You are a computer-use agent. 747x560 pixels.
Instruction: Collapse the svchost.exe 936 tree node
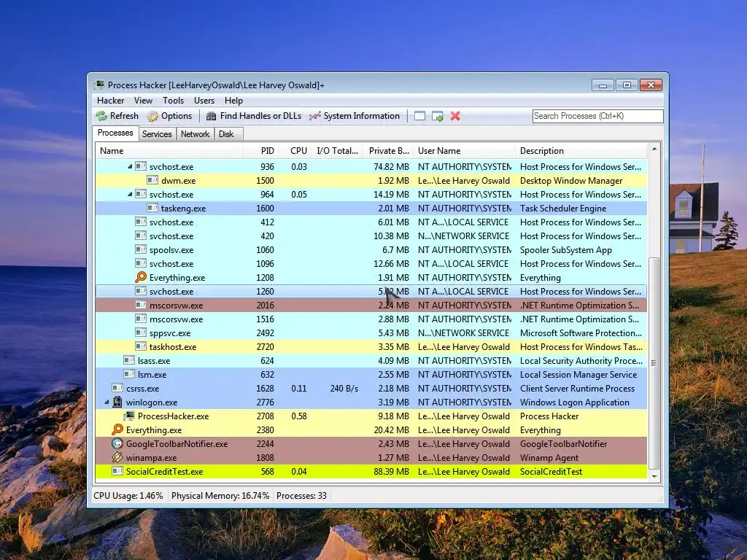pyautogui.click(x=130, y=167)
